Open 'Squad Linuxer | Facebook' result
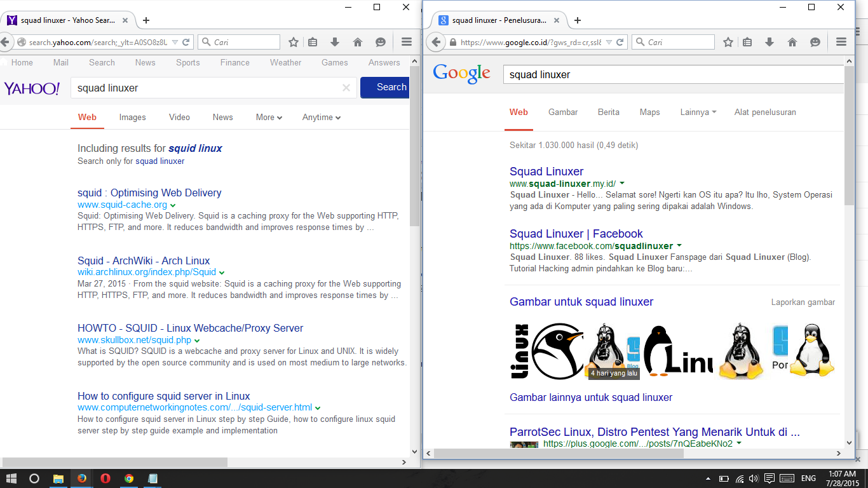Screen dimensions: 868x488 [576, 234]
